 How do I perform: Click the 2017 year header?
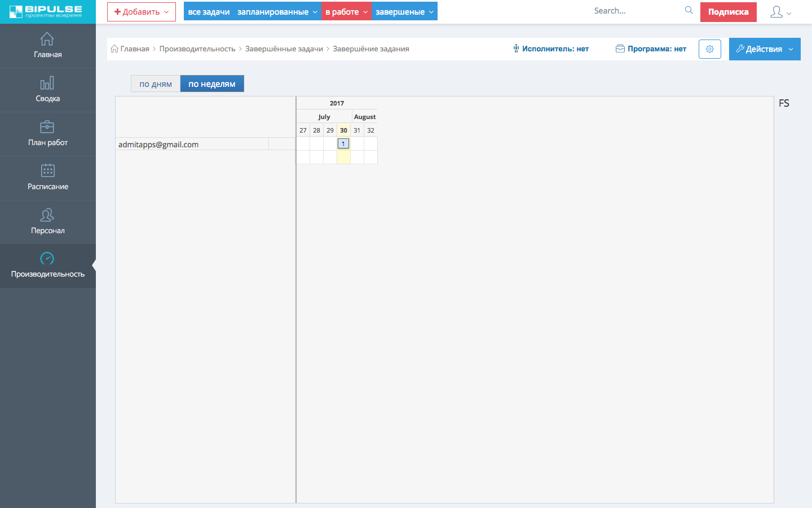tap(337, 103)
